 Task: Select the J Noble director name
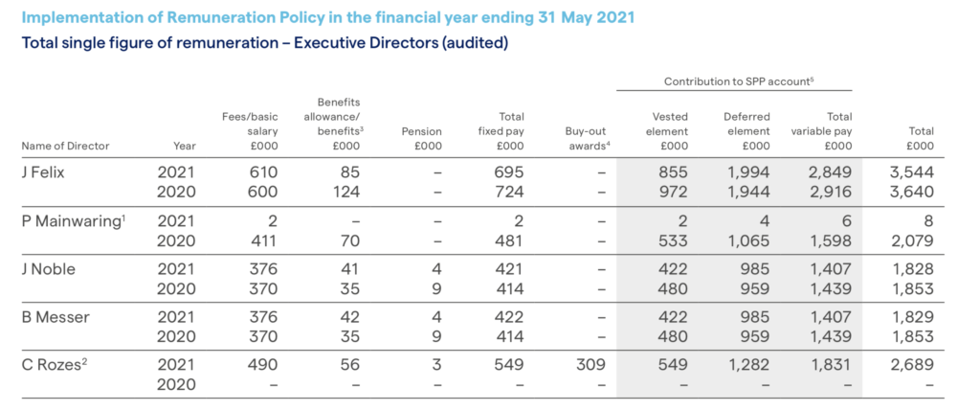pyautogui.click(x=47, y=269)
